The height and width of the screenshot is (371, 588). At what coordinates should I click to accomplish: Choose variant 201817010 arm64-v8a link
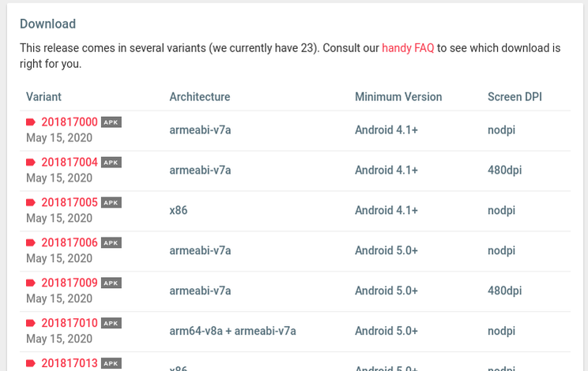point(70,324)
